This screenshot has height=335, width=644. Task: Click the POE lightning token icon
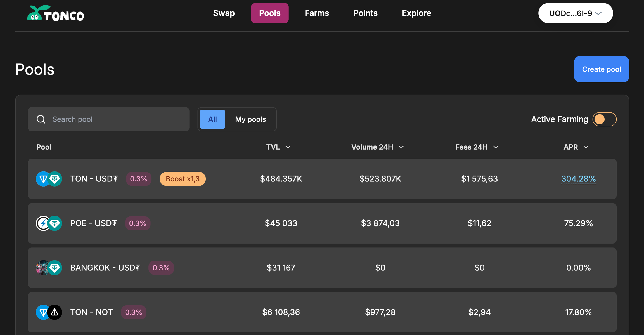(43, 223)
